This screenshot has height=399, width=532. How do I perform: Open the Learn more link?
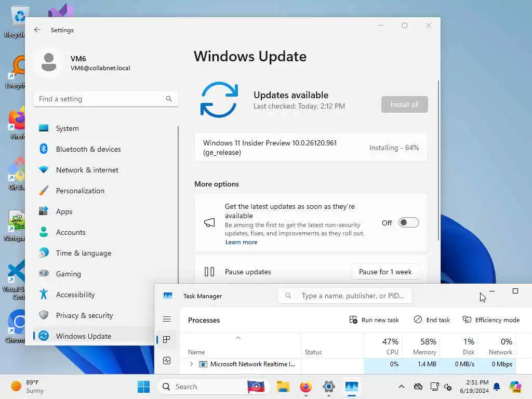click(x=241, y=242)
